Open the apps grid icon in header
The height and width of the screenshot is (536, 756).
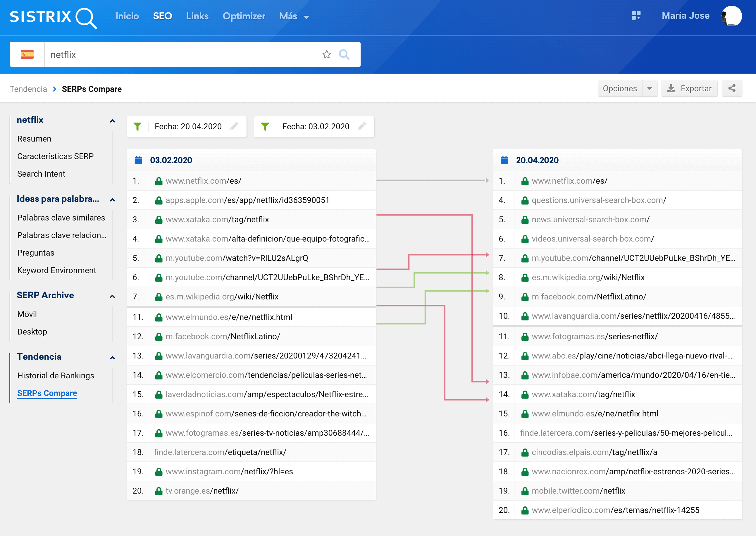click(636, 15)
